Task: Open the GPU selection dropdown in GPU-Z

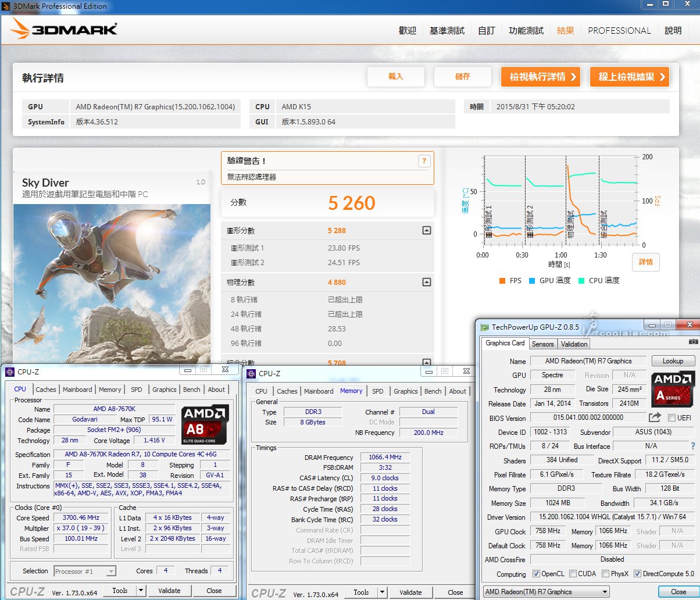Action: pos(547,592)
